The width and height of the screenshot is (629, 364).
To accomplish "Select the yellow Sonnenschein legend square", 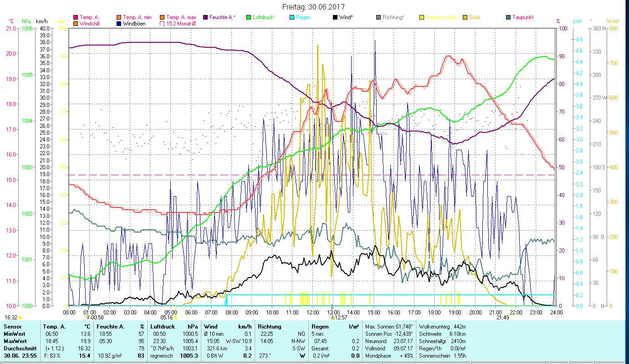I will click(x=422, y=17).
